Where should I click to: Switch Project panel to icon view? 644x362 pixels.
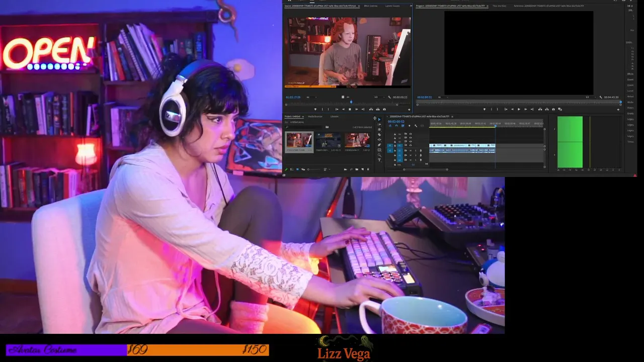tap(297, 169)
